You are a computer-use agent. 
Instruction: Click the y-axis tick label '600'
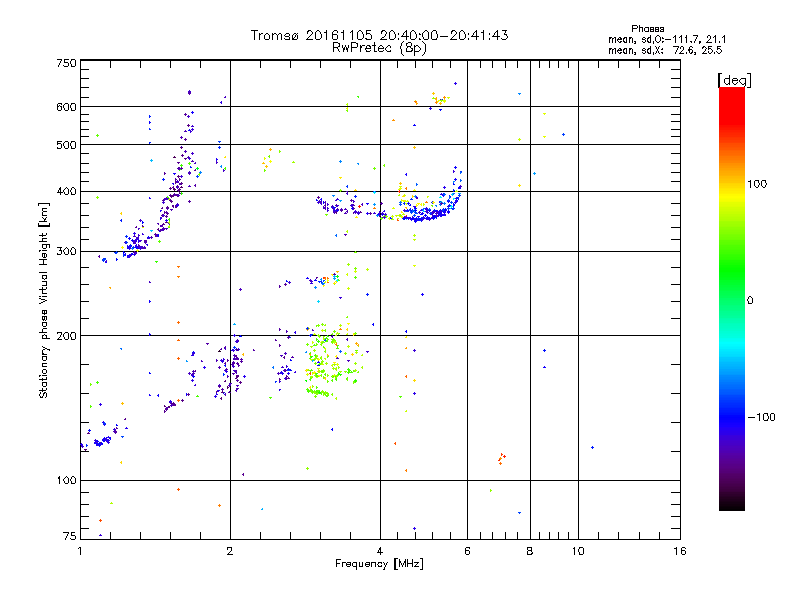[x=66, y=107]
